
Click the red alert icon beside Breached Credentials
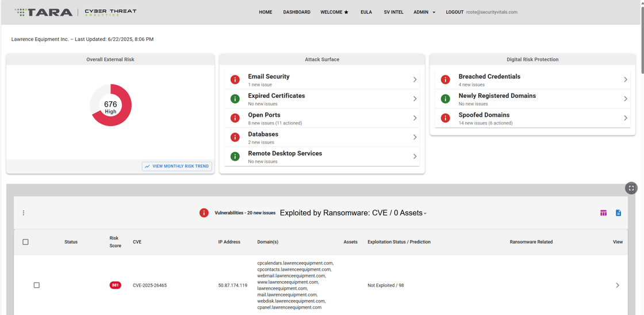click(x=445, y=79)
